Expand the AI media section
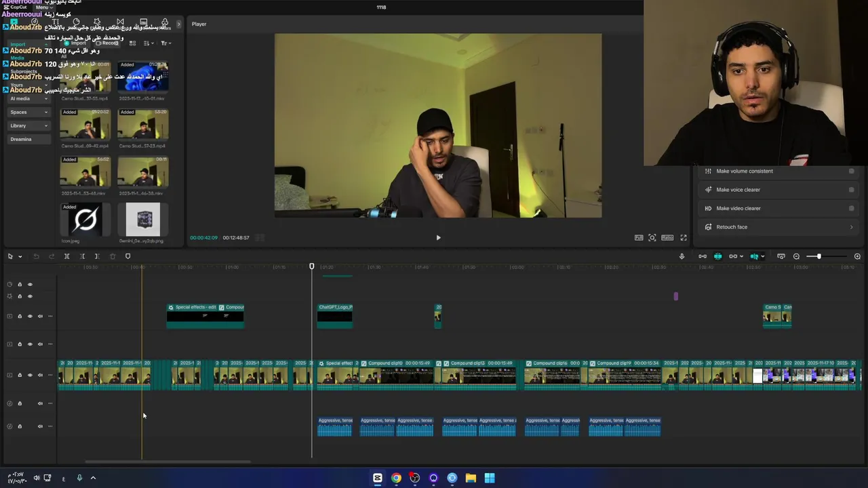The image size is (868, 488). coord(46,99)
